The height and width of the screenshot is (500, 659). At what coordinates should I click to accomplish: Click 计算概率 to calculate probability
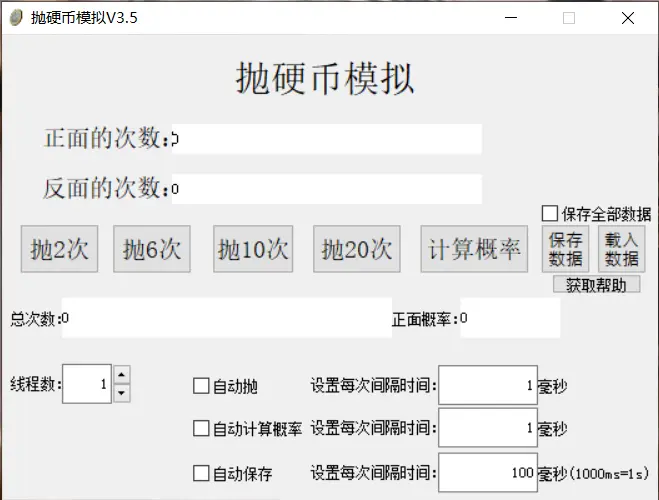tap(474, 249)
